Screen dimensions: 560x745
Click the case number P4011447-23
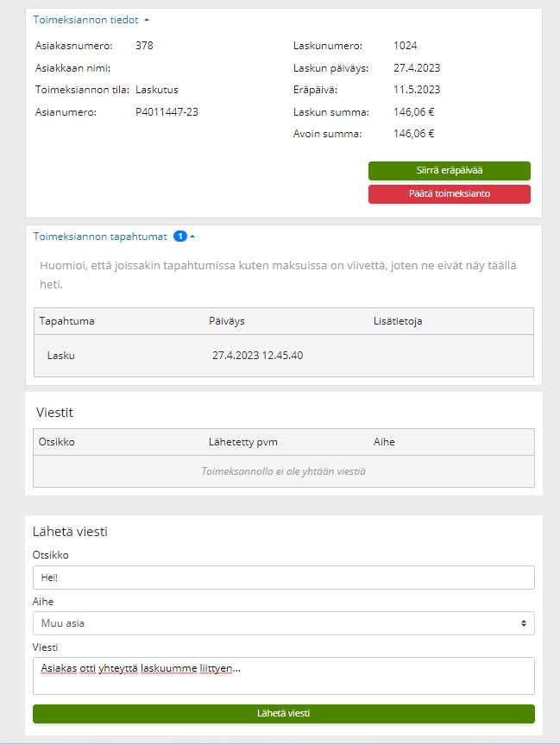pyautogui.click(x=167, y=111)
